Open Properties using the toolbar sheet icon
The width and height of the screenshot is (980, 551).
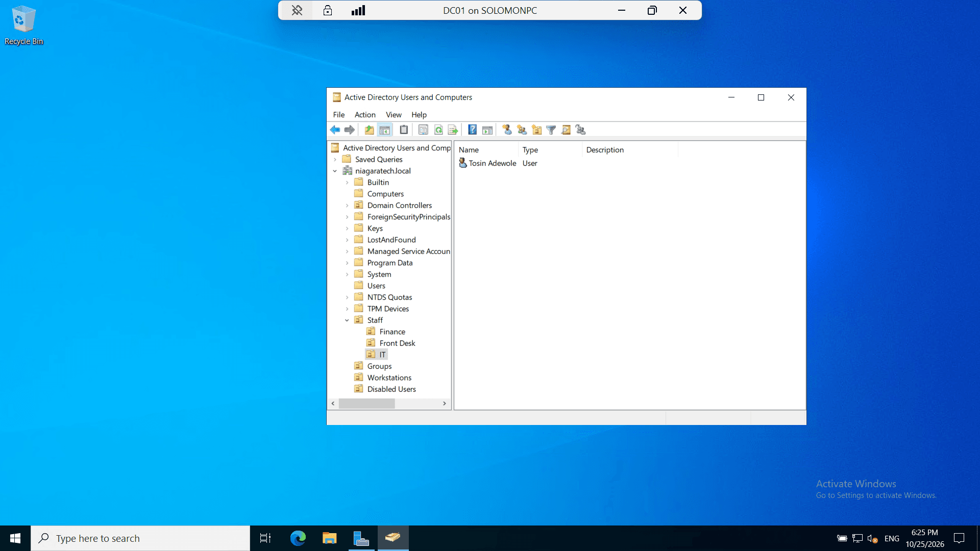point(423,130)
